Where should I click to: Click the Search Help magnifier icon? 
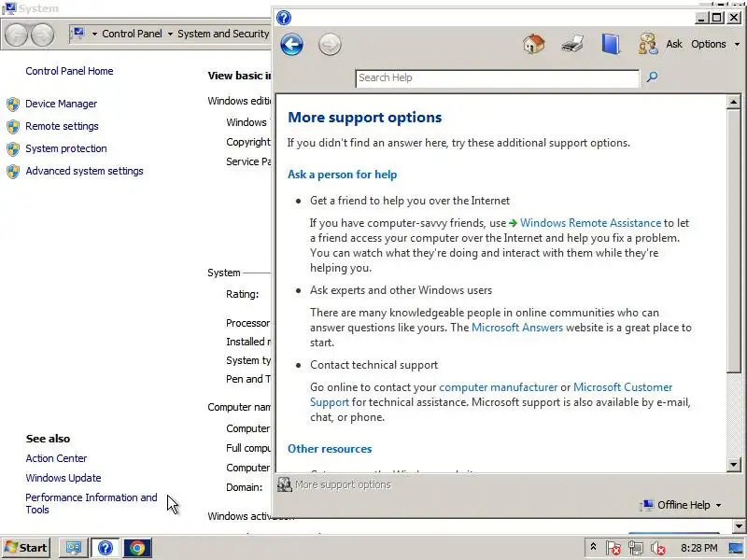click(x=652, y=77)
